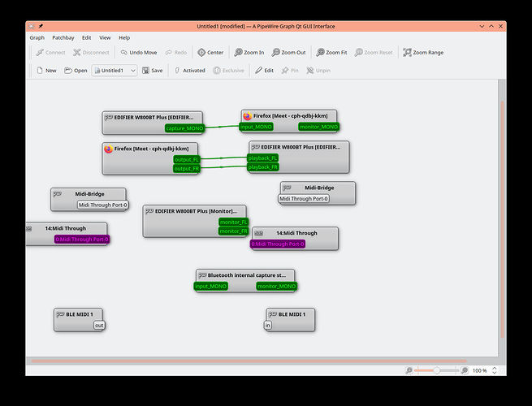Image resolution: width=532 pixels, height=406 pixels.
Task: Select the playback_FL port
Action: pos(263,158)
